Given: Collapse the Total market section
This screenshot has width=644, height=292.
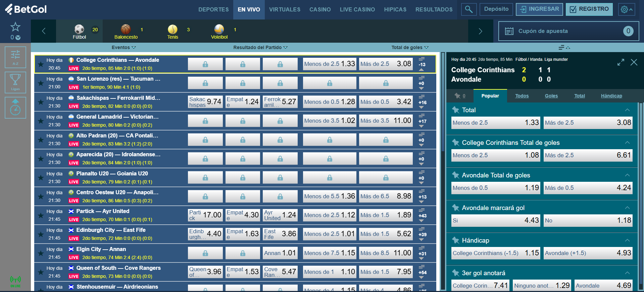Looking at the screenshot, I should [627, 110].
